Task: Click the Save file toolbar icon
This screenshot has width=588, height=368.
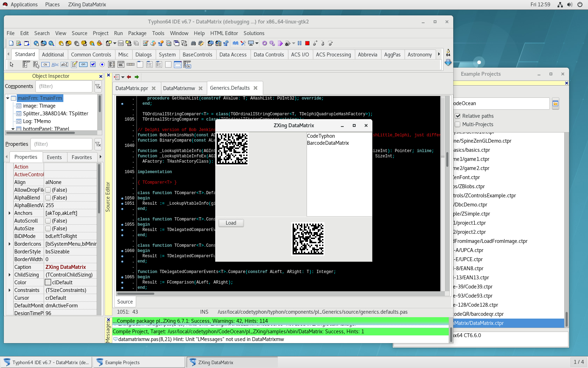Action: tap(121, 43)
